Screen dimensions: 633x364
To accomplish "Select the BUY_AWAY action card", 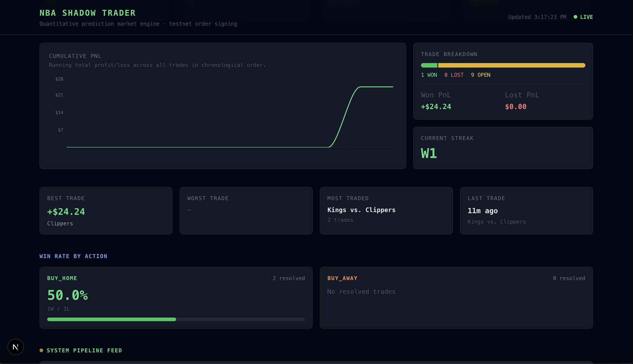I will [456, 298].
